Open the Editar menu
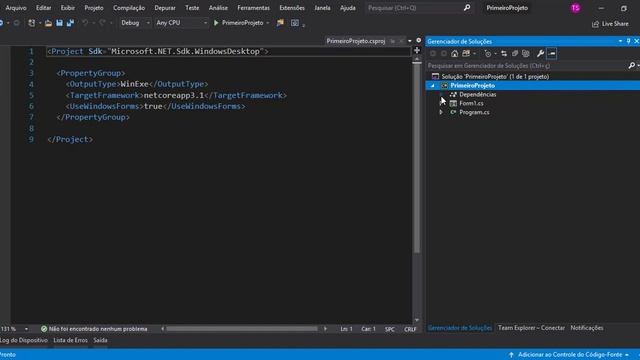Image resolution: width=640 pixels, height=360 pixels. [44, 8]
